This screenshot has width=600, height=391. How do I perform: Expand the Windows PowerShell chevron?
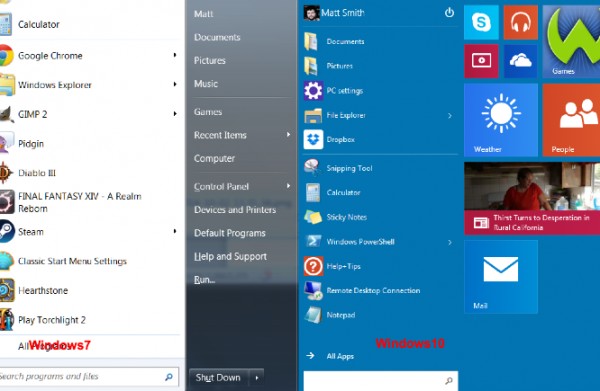coord(450,242)
